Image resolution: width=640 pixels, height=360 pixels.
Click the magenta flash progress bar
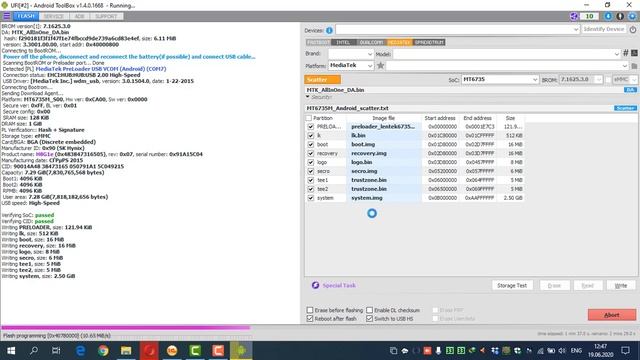(x=126, y=327)
